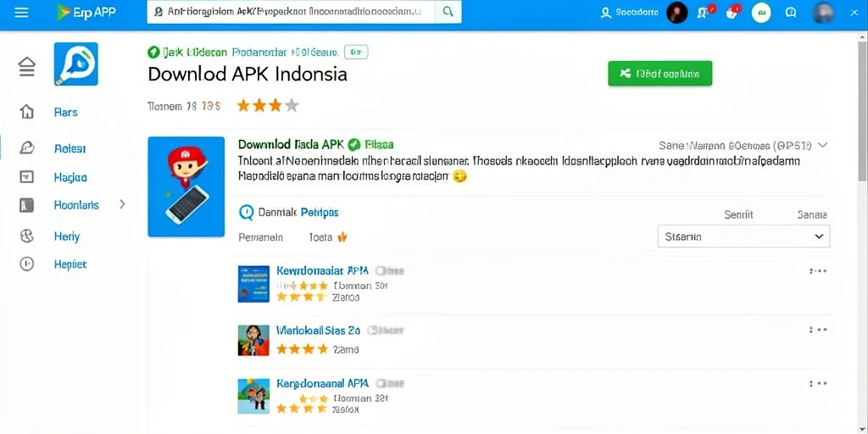Image resolution: width=868 pixels, height=434 pixels.
Task: Open the Downnlod Fiada APK link
Action: click(x=292, y=144)
